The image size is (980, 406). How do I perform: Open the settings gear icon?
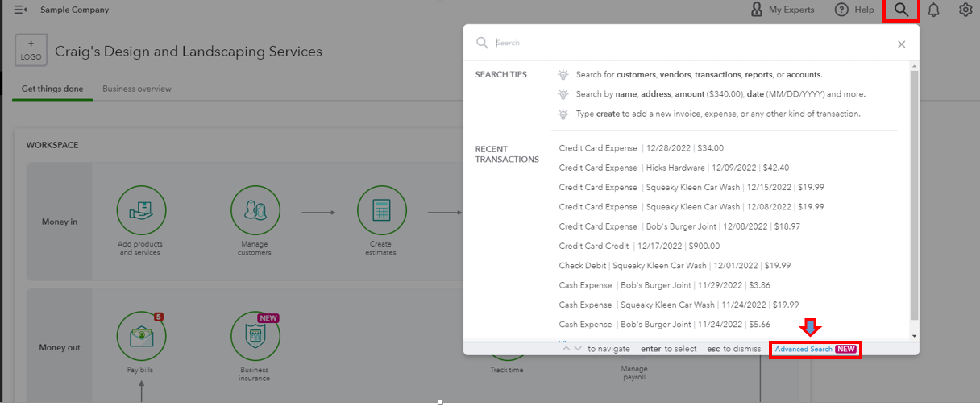(x=965, y=10)
